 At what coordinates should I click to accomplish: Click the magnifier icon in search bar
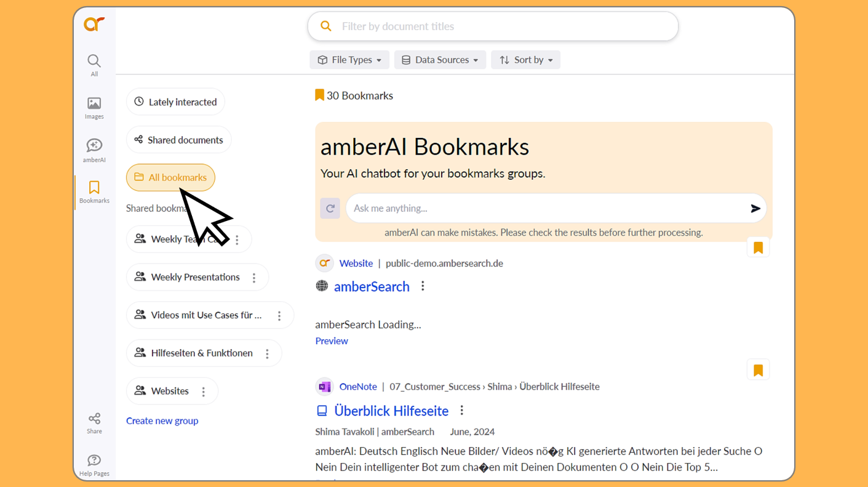point(326,26)
